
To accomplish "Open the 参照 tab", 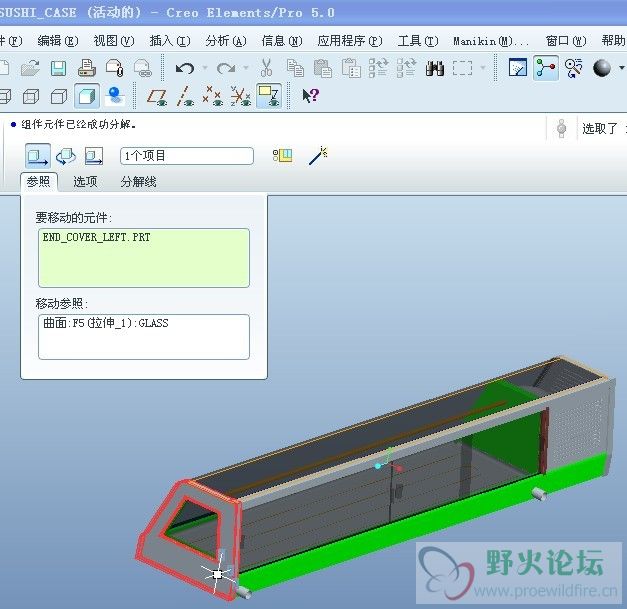I will pyautogui.click(x=38, y=182).
